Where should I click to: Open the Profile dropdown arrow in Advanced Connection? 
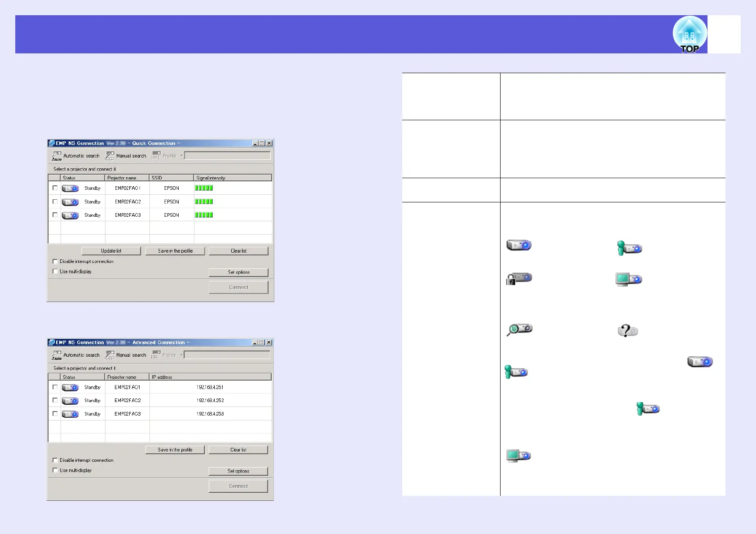point(181,355)
